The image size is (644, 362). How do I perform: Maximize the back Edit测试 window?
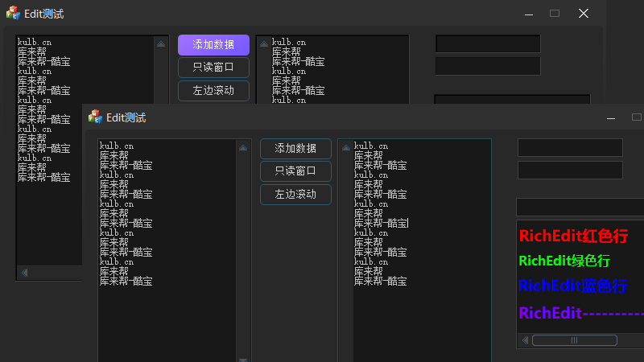555,14
